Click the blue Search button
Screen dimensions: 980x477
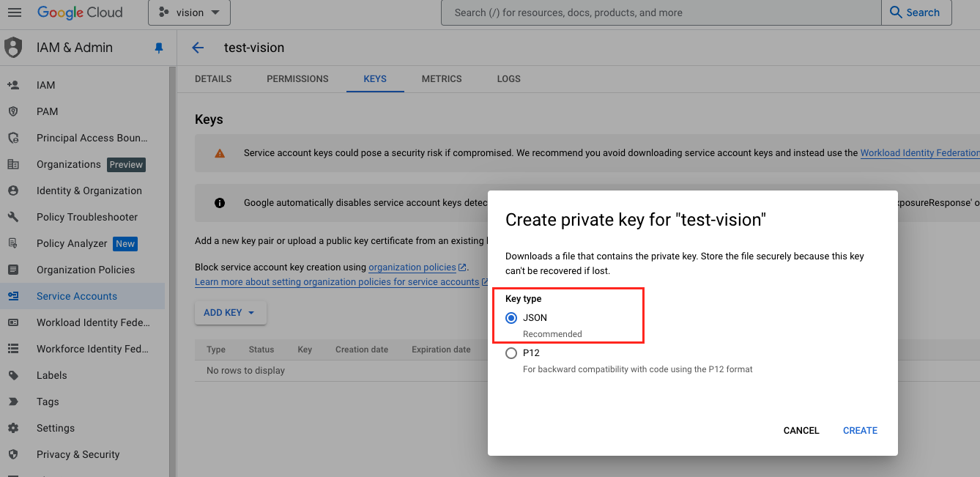point(916,12)
